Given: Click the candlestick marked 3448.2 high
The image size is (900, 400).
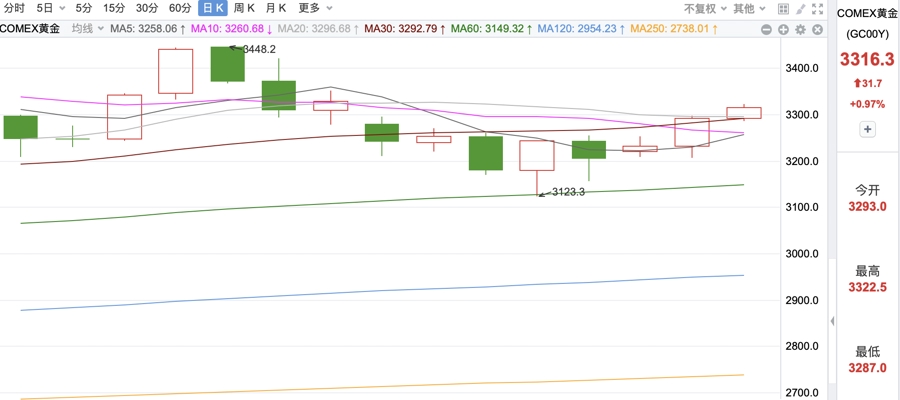Looking at the screenshot, I should (227, 65).
